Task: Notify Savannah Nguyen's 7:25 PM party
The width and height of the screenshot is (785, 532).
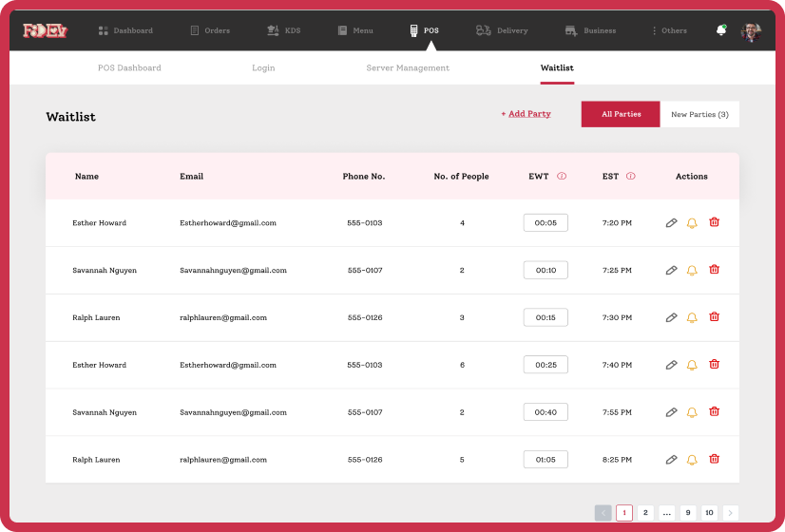Action: click(x=692, y=271)
